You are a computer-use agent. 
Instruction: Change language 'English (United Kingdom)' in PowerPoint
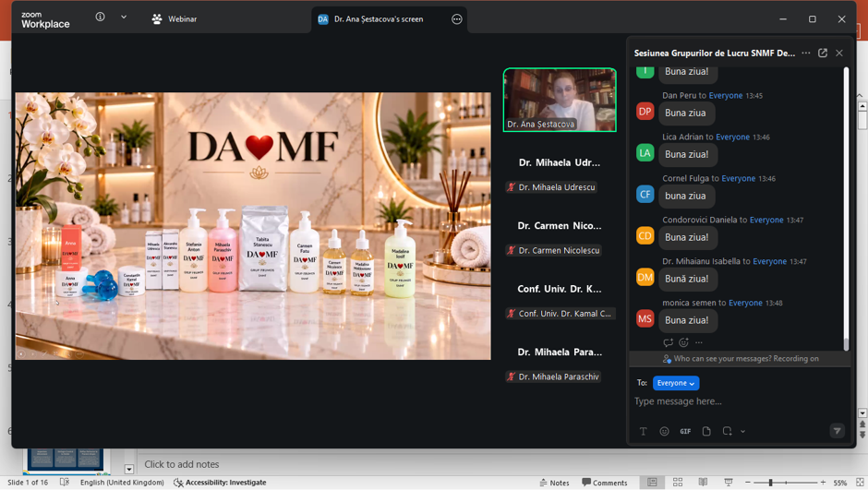pyautogui.click(x=122, y=483)
